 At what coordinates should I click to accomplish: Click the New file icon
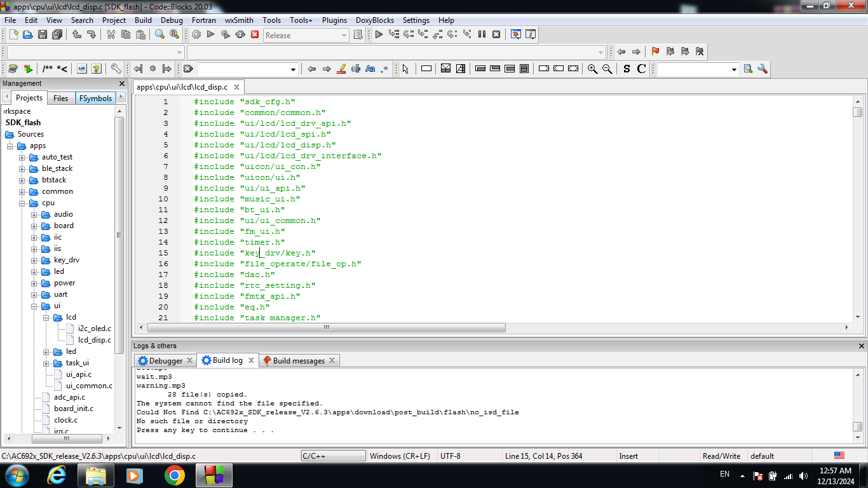(x=13, y=35)
